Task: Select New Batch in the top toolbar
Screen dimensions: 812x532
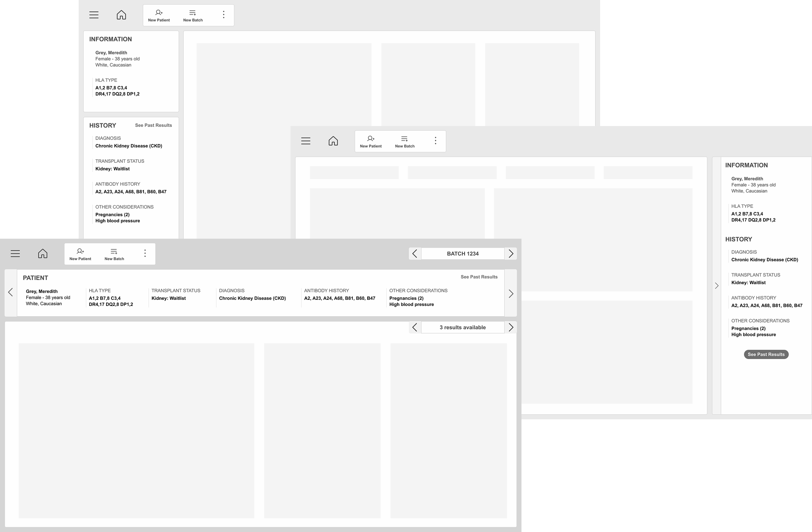Action: (192, 15)
